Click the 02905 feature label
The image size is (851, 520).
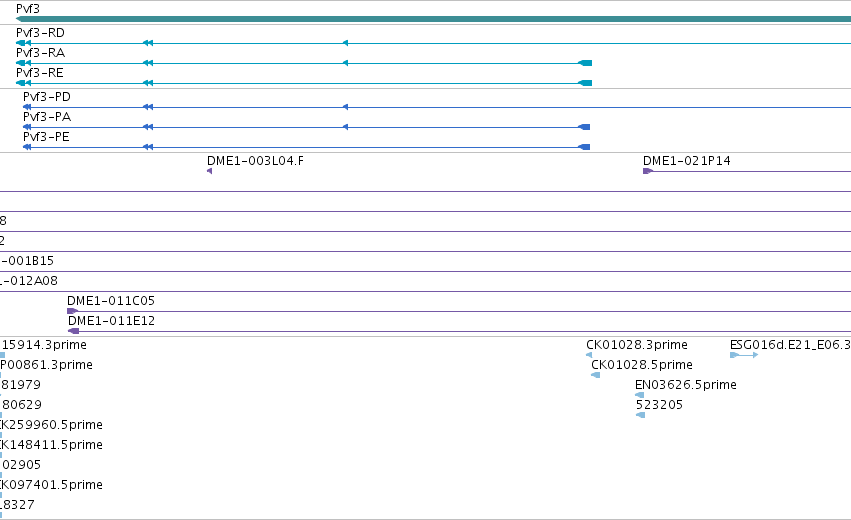[x=21, y=465]
